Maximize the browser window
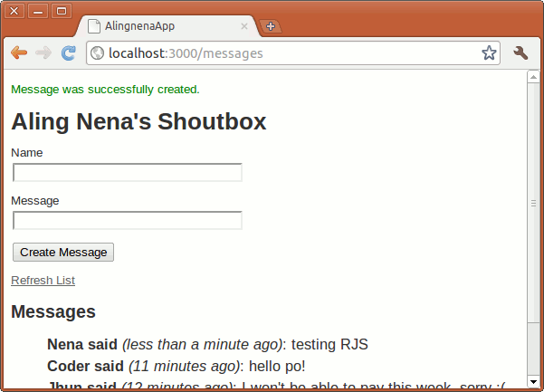Screen dimensions: 544x392 61,11
